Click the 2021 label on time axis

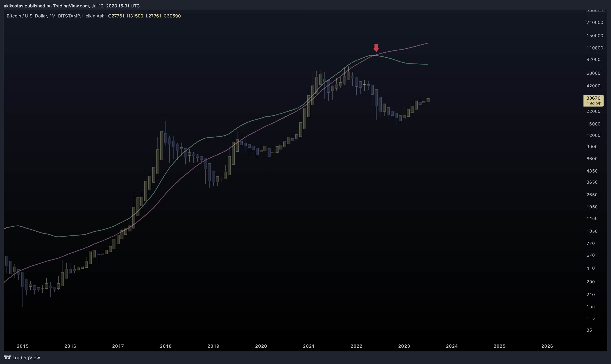pos(309,346)
